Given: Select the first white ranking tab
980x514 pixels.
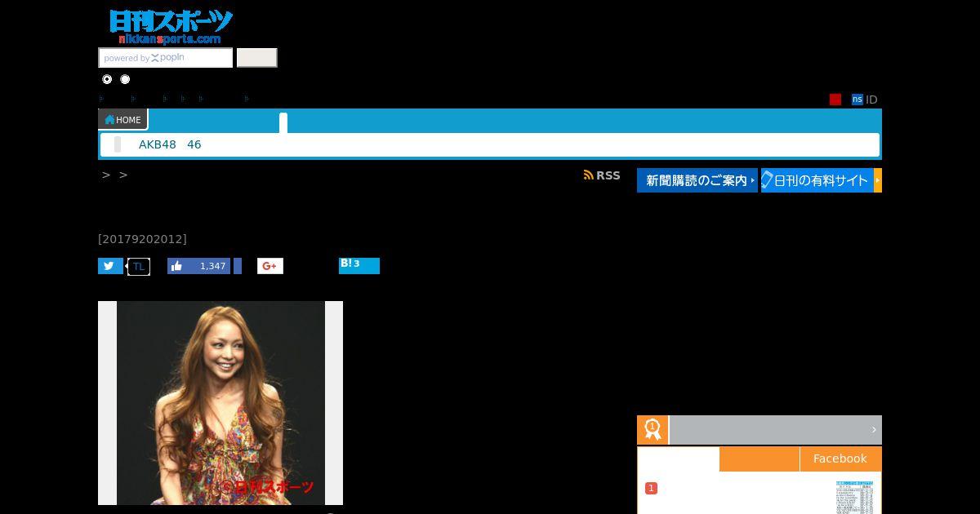Looking at the screenshot, I should pos(679,459).
